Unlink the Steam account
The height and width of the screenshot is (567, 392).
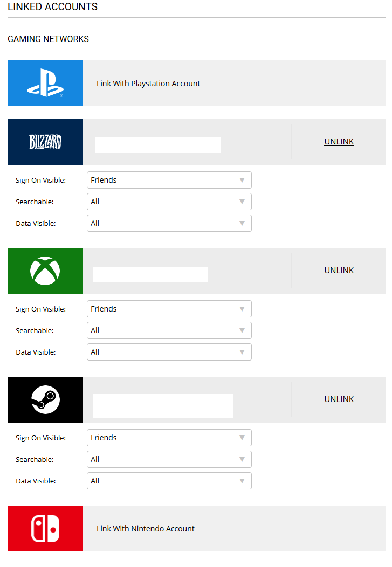(339, 399)
